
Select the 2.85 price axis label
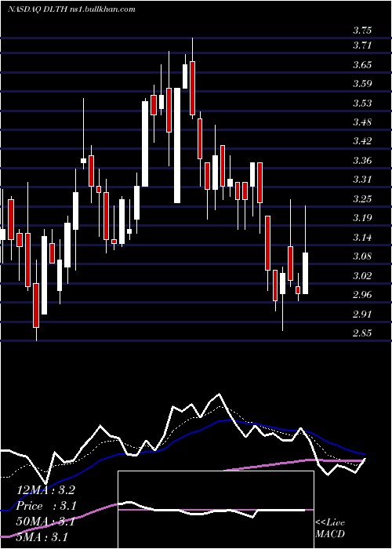[362, 333]
